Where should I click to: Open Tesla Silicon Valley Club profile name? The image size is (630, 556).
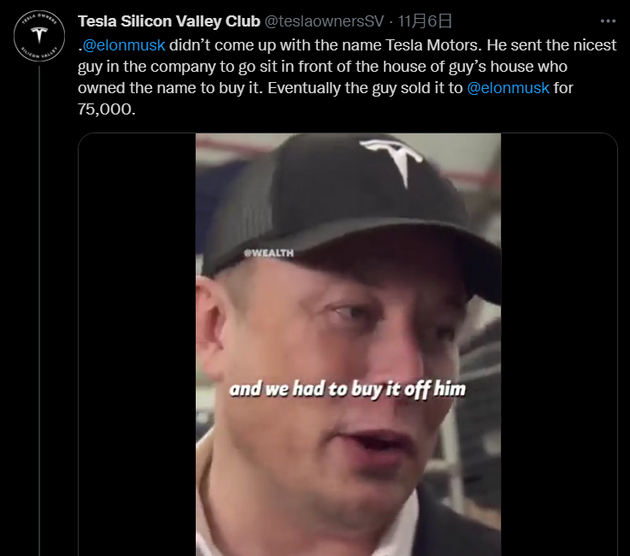(169, 21)
